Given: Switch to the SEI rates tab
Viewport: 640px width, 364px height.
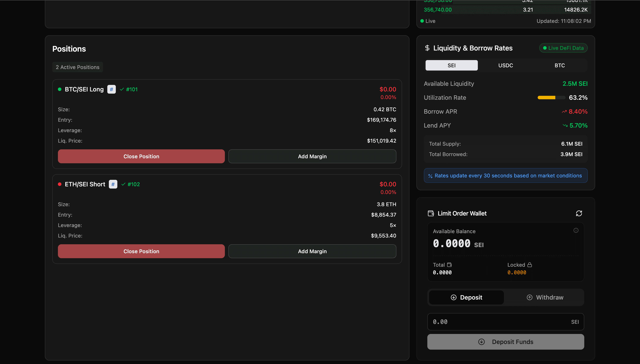Looking at the screenshot, I should point(451,65).
